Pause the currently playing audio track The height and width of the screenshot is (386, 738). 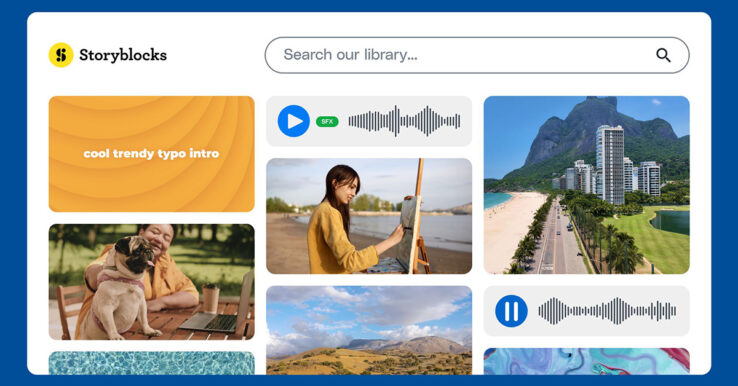coord(511,311)
